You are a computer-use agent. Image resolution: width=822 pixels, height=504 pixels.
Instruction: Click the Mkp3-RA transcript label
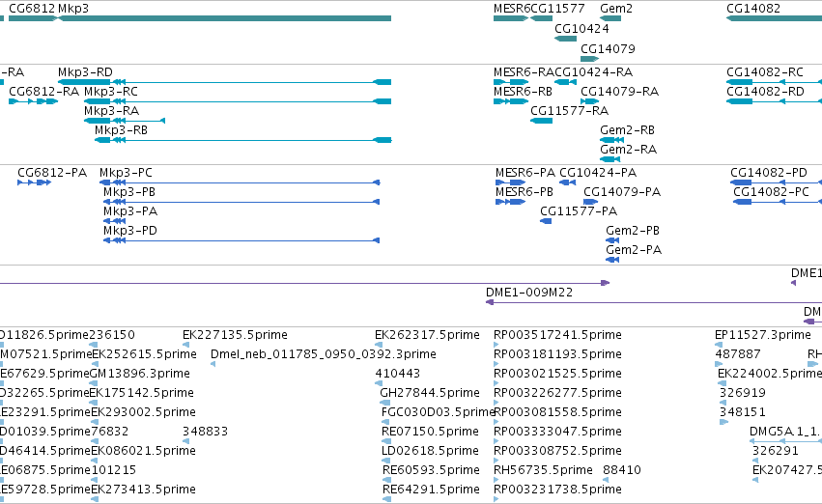[x=112, y=111]
